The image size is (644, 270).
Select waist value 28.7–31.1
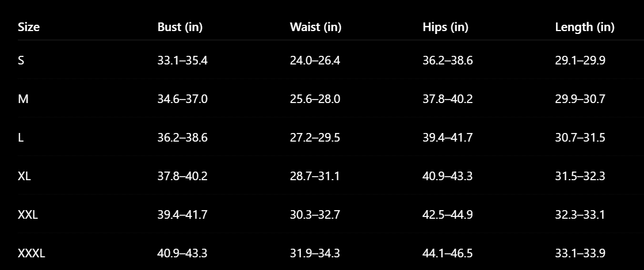(x=315, y=176)
